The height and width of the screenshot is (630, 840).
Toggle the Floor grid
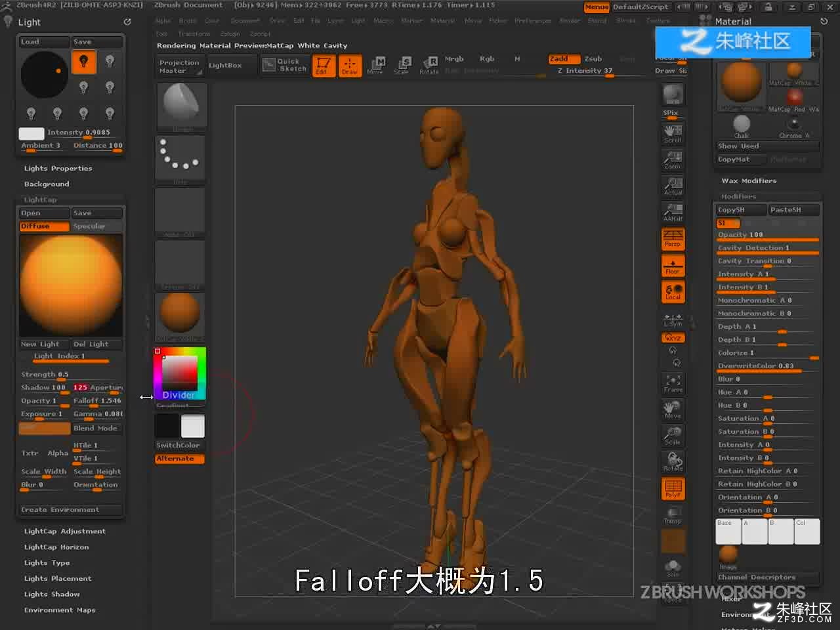673,266
